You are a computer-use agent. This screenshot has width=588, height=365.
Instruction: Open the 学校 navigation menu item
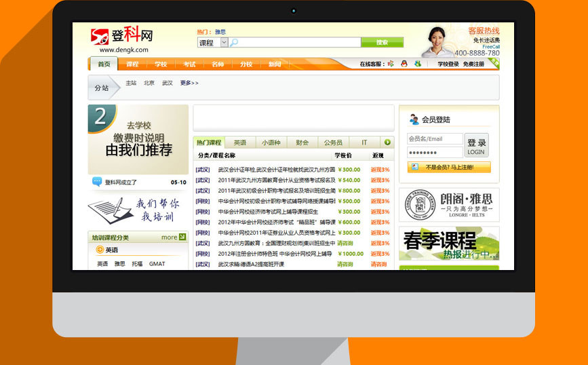[160, 64]
